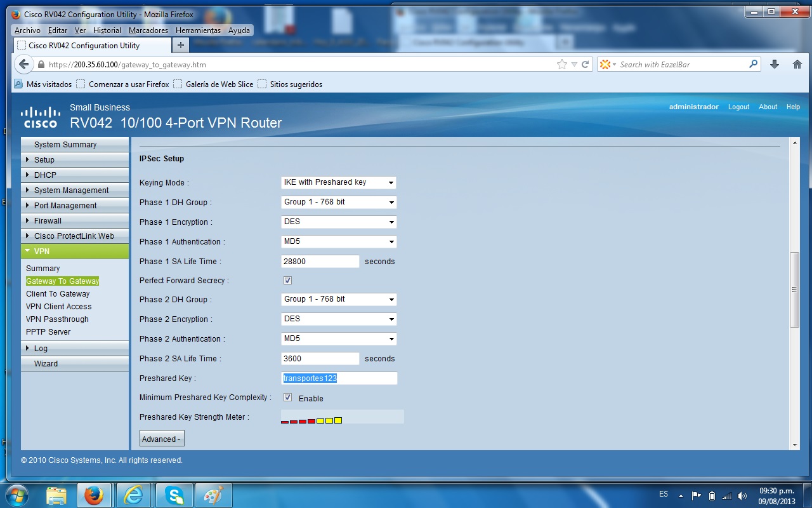Open a new tab with plus button
Viewport: 812px width, 508px height.
pos(181,45)
